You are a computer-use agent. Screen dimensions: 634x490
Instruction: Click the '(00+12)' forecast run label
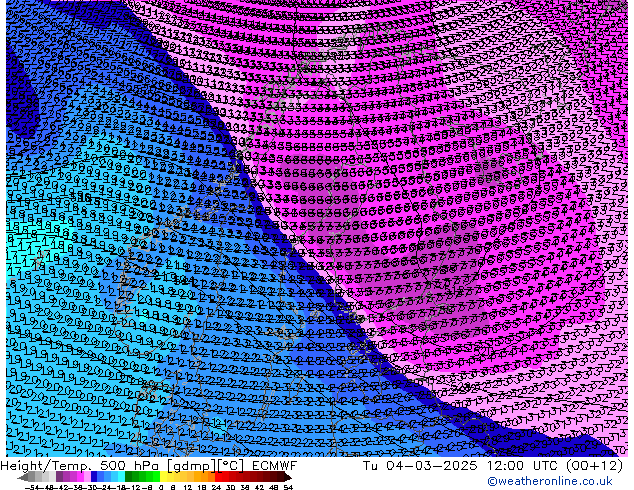coord(594,466)
